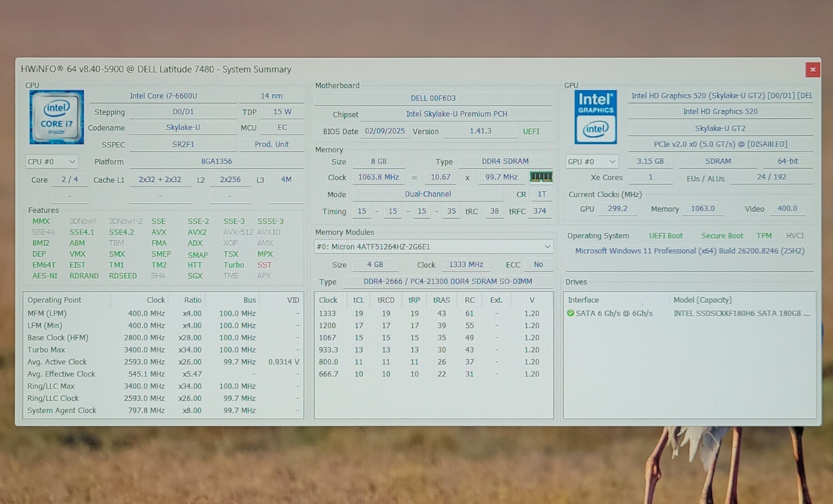
Task: Click the GPU clock 299.2
Action: [x=617, y=209]
